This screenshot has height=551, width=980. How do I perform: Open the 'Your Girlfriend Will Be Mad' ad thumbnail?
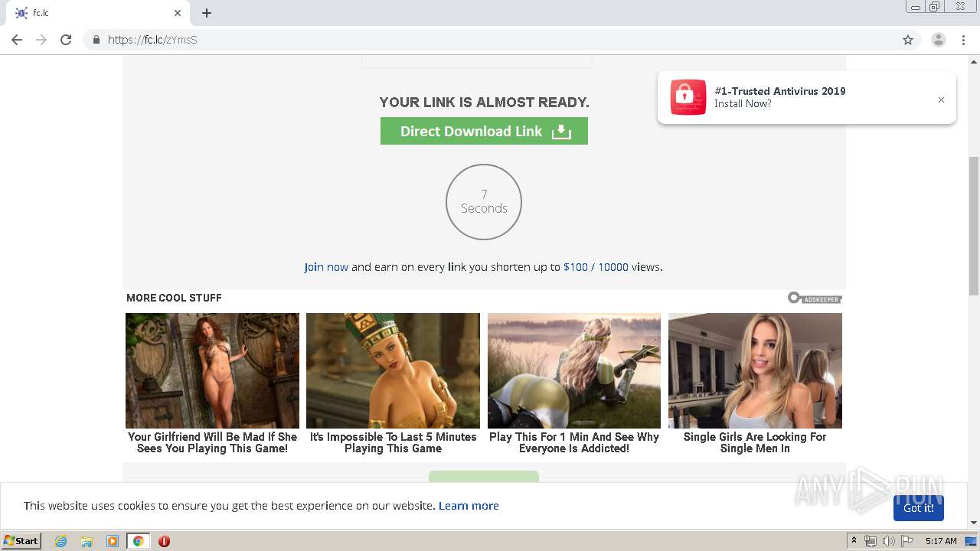tap(212, 370)
